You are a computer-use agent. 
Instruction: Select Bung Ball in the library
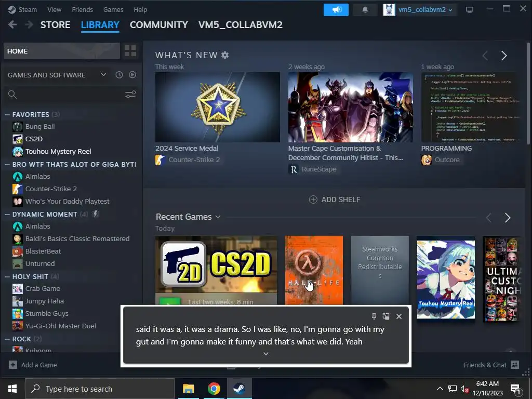click(x=40, y=127)
